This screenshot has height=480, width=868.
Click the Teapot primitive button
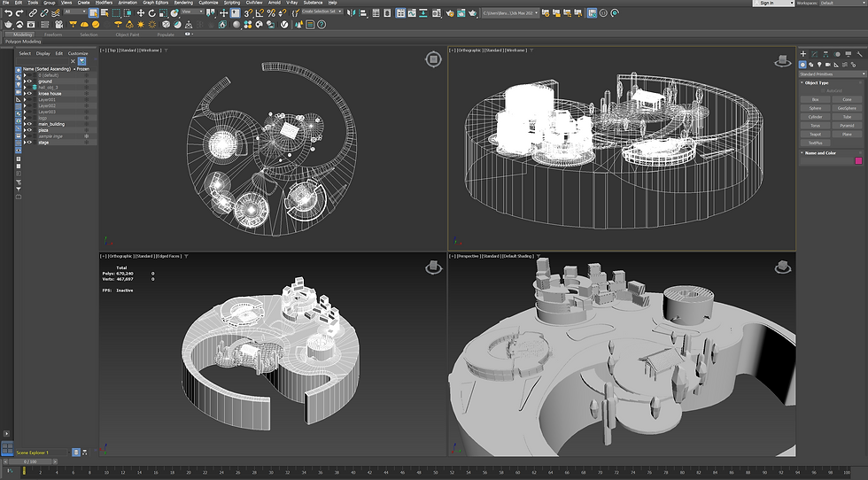coord(816,134)
